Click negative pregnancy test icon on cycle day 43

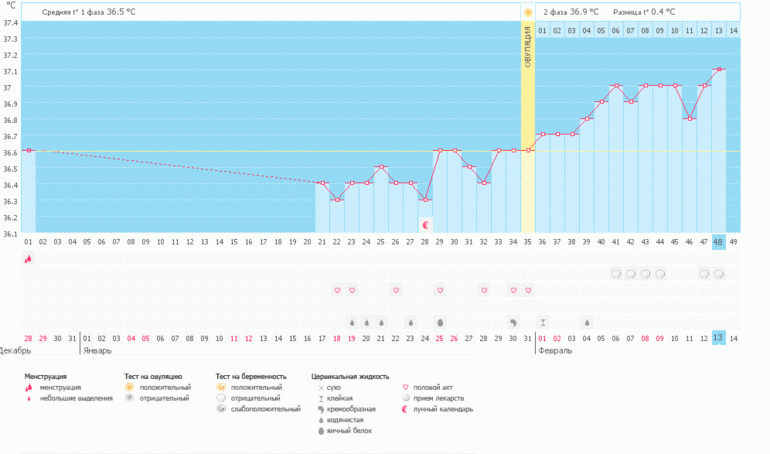coord(645,274)
